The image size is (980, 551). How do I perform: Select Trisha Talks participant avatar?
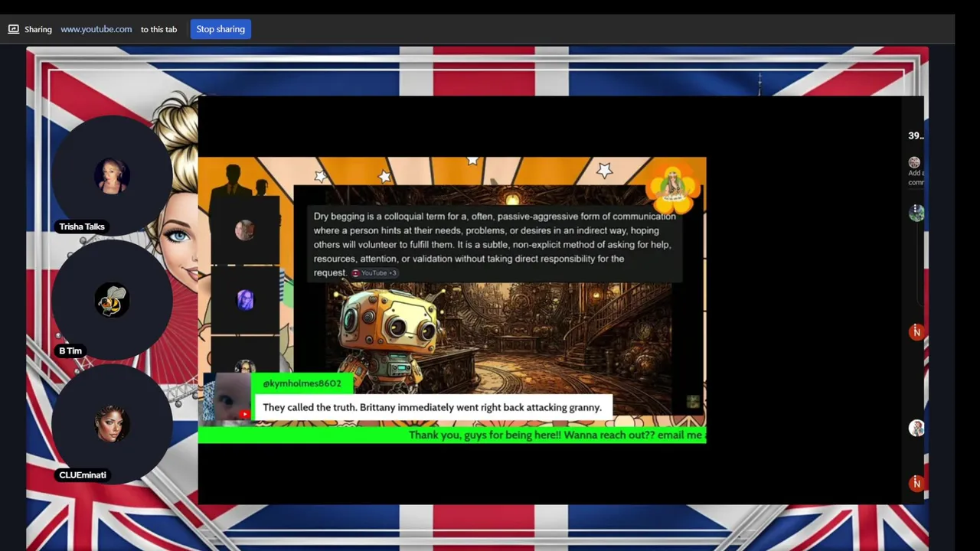tap(112, 176)
